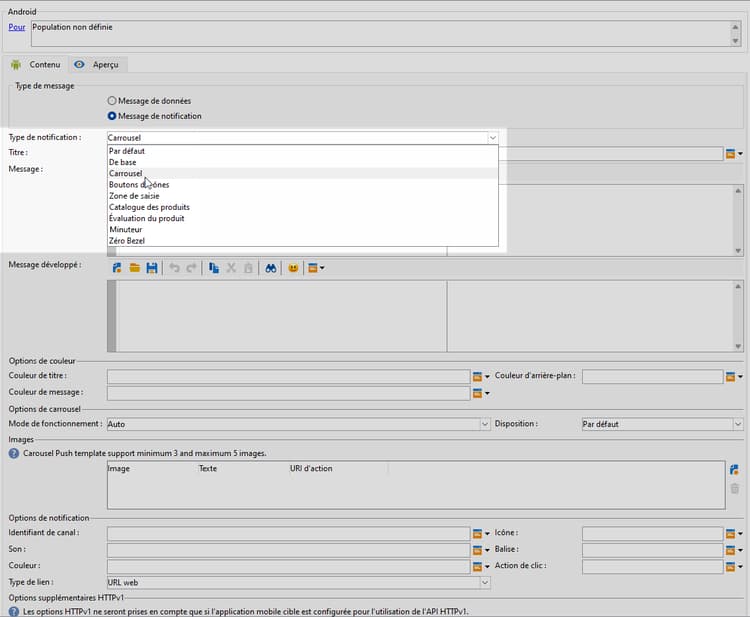Viewport: 750px width, 617px height.
Task: Click Couleur de message input field
Action: (x=288, y=393)
